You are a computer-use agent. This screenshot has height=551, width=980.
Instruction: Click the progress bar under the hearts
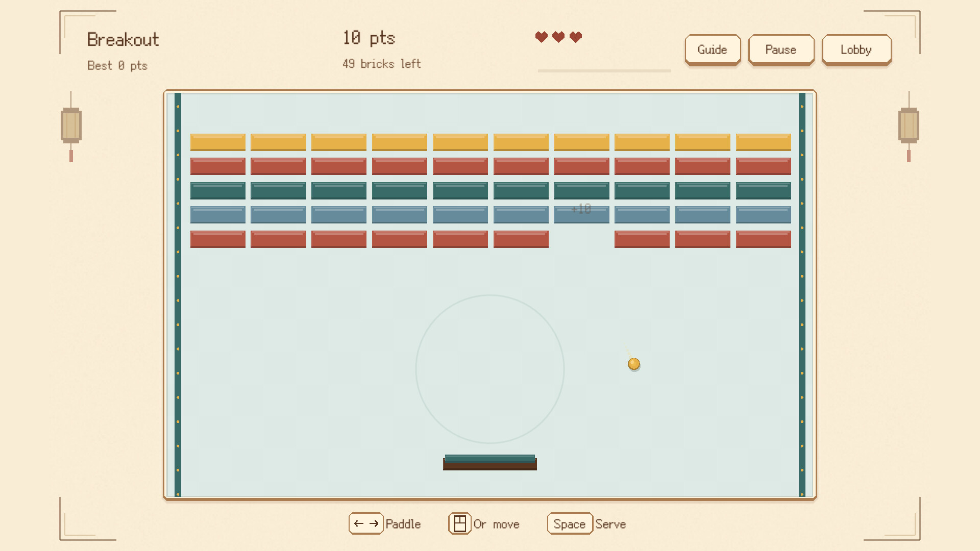click(604, 71)
